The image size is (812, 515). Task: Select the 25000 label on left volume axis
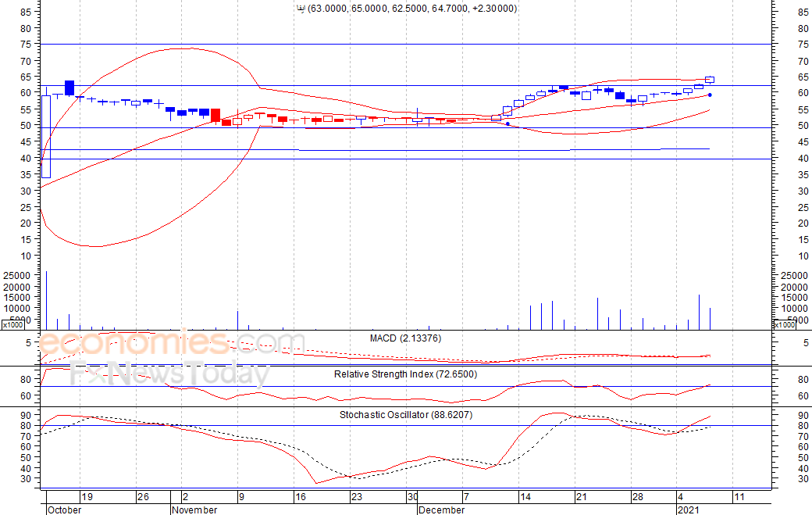click(16, 275)
